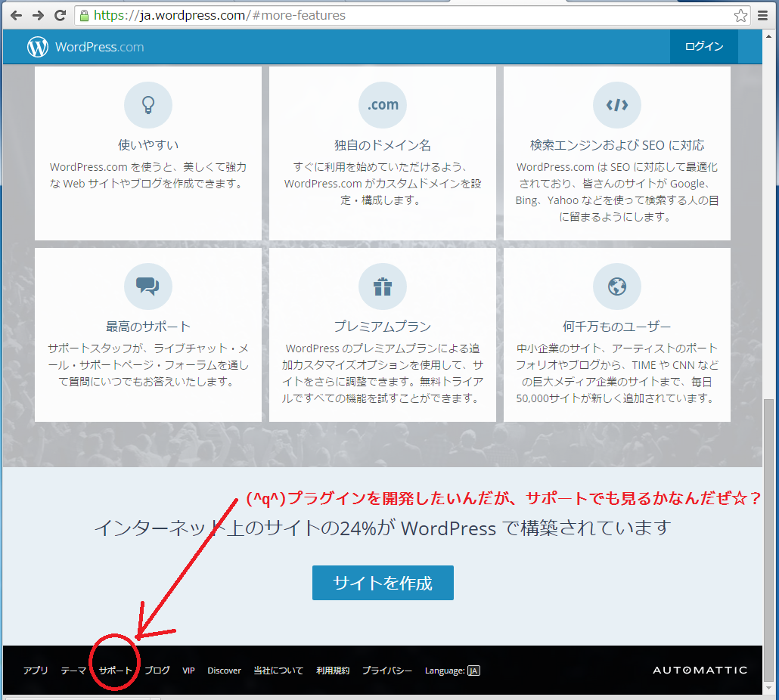
Task: Click the 使いやすい heading
Action: [148, 145]
